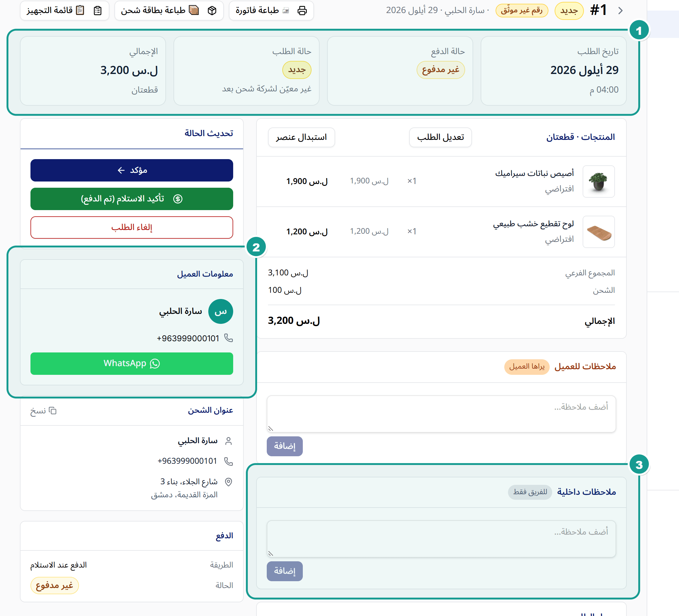This screenshot has width=679, height=616.
Task: Click the رقم غير موثّق badge in header
Action: 522,11
